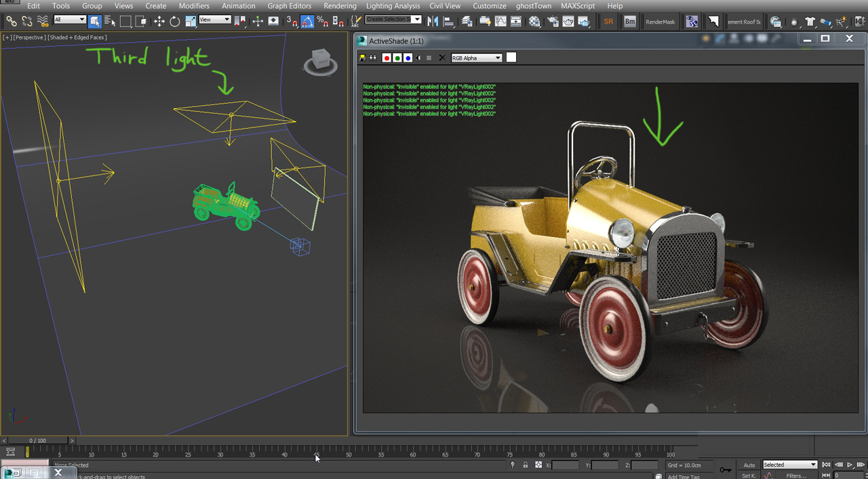This screenshot has height=479, width=868.
Task: Open the View reference coordinate system dropdown
Action: pyautogui.click(x=216, y=20)
